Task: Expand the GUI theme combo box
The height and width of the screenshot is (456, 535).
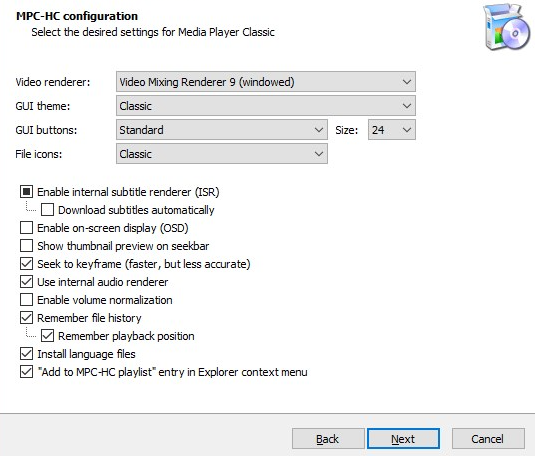Action: coord(266,106)
